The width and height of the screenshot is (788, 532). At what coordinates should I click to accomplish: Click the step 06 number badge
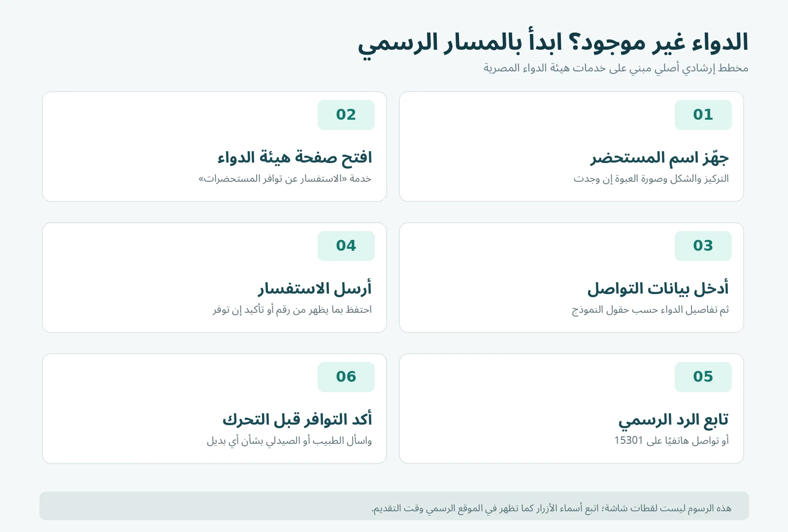pyautogui.click(x=346, y=377)
